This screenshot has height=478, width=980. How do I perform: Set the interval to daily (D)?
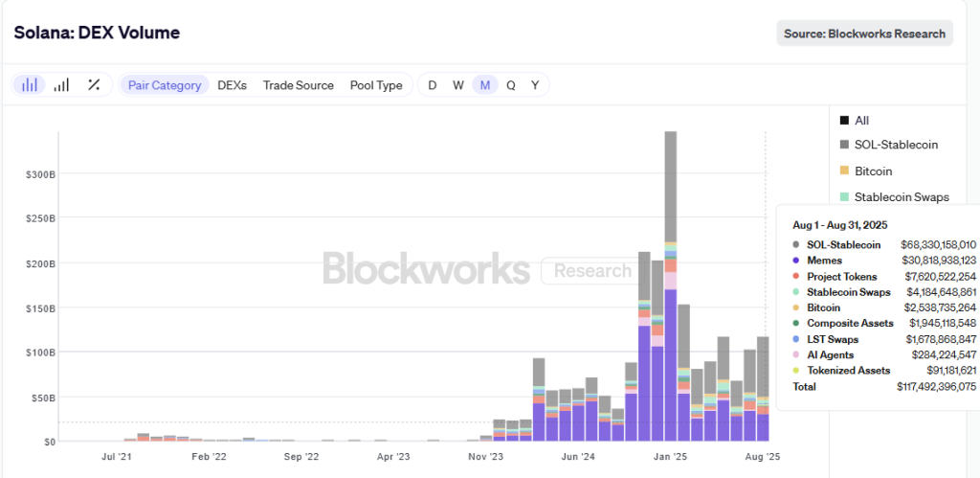pos(433,85)
